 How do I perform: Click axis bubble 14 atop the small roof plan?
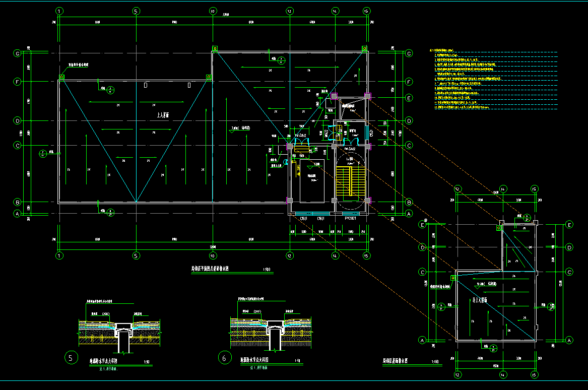click(x=503, y=189)
